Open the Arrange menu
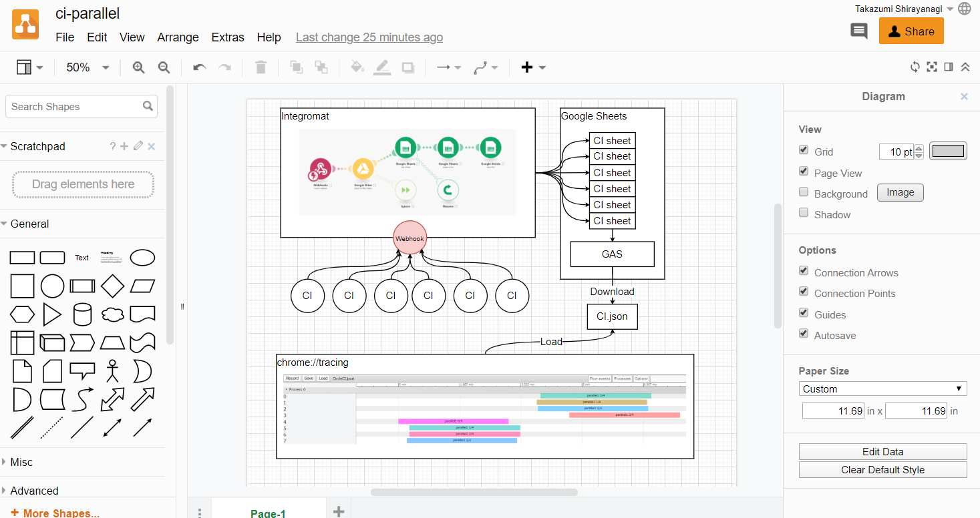Image resolution: width=980 pixels, height=518 pixels. [x=178, y=37]
